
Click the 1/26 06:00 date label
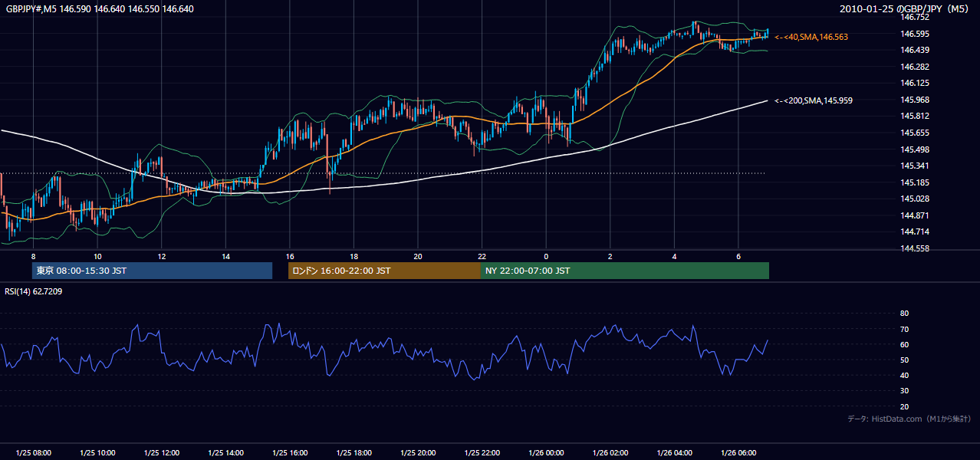point(738,453)
